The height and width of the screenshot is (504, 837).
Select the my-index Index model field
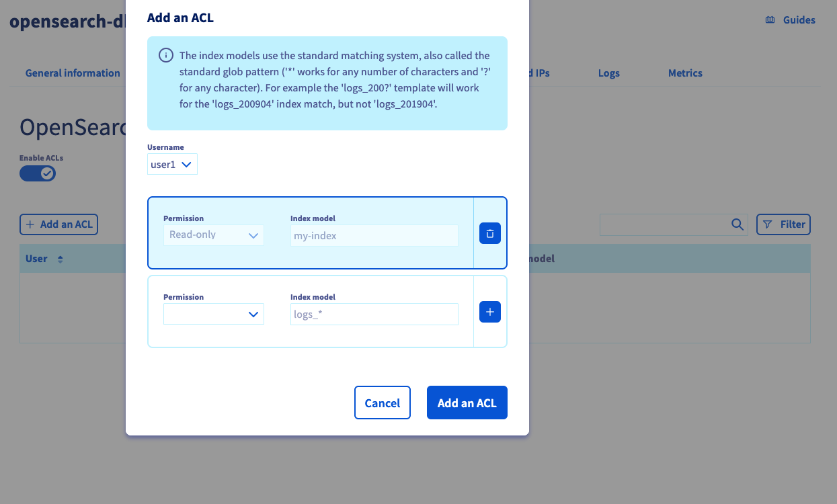click(374, 235)
